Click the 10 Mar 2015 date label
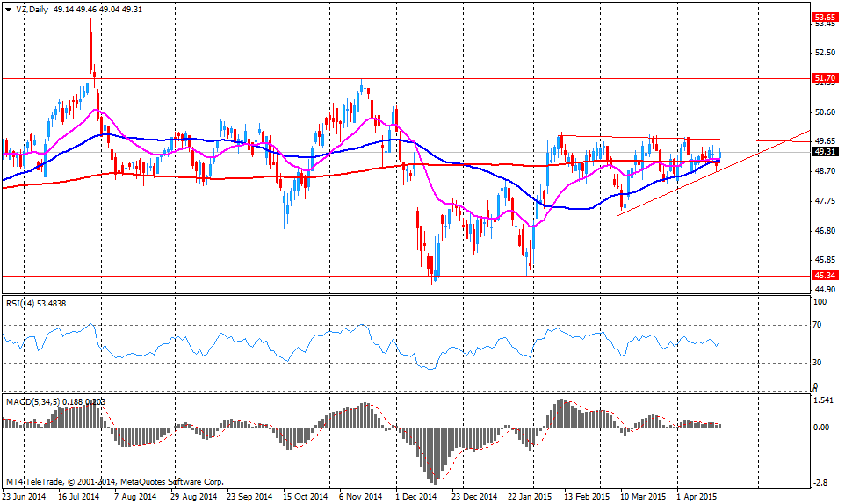The image size is (845, 504). (x=643, y=496)
